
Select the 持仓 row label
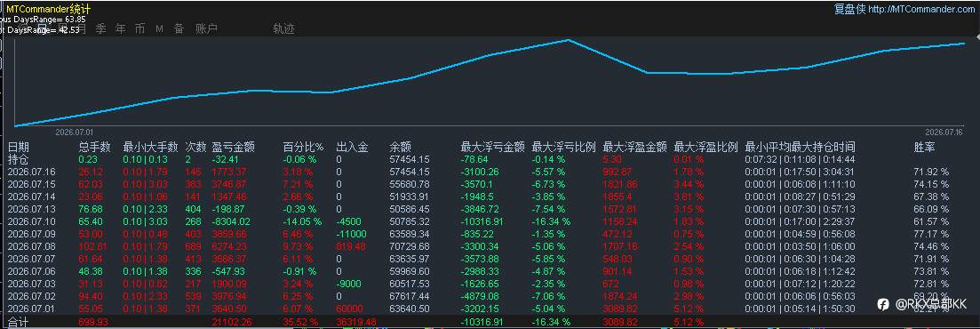[x=18, y=159]
